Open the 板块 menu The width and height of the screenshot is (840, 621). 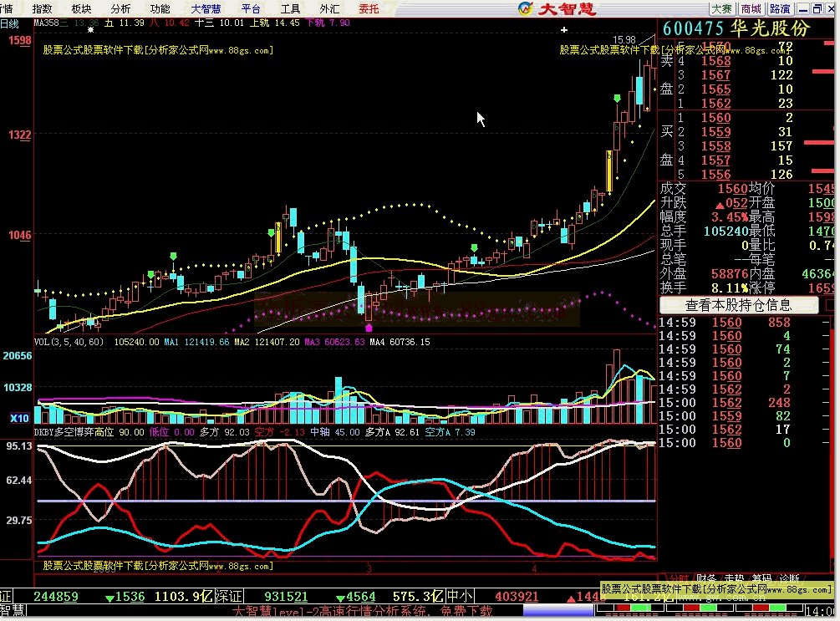coord(81,8)
